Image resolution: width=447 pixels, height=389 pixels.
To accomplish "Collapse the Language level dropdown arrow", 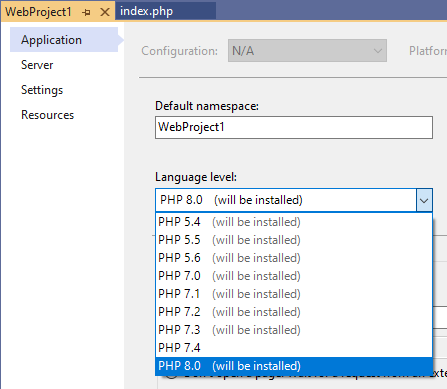I will pyautogui.click(x=424, y=200).
